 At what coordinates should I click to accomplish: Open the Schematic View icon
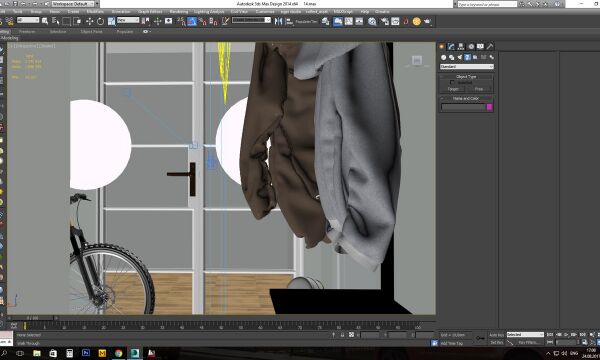[x=359, y=21]
